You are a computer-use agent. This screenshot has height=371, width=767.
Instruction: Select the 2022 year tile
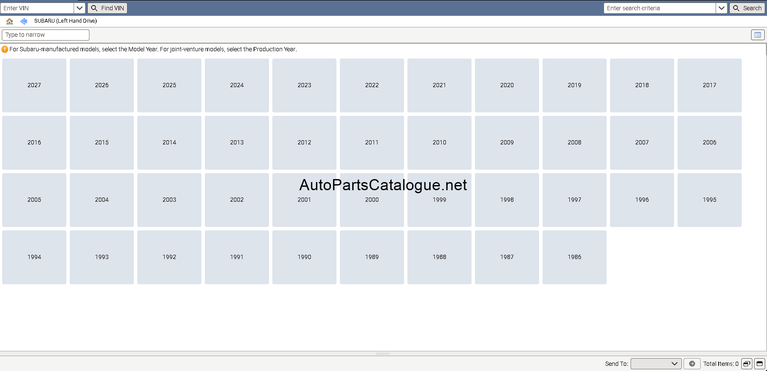click(x=372, y=85)
